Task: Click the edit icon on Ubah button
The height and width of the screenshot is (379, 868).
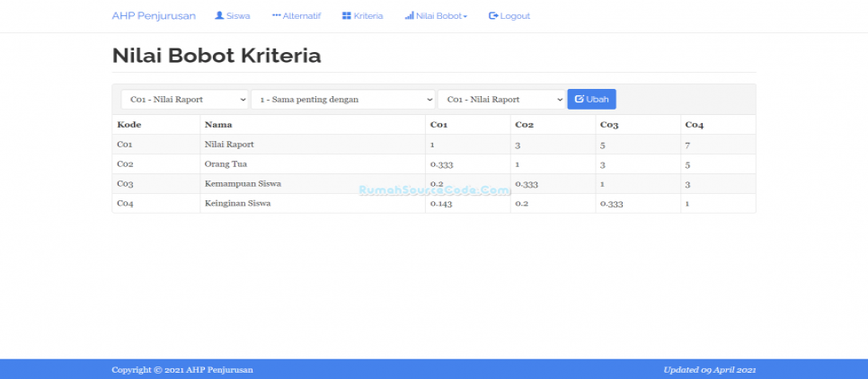Action: tap(579, 99)
